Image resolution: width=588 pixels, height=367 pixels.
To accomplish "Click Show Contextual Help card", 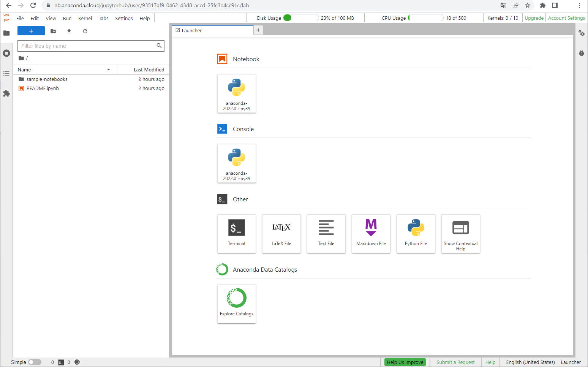I will coord(461,234).
